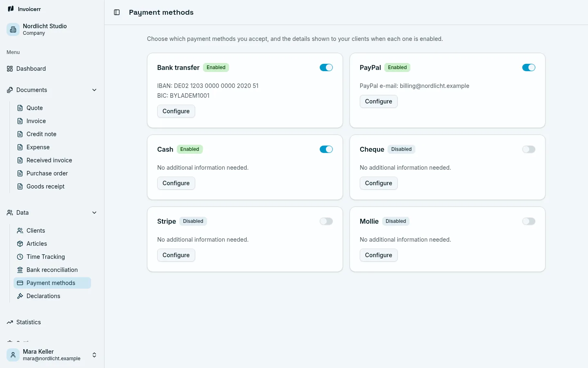Click the Statistics trend icon
The height and width of the screenshot is (368, 588).
coord(10,322)
